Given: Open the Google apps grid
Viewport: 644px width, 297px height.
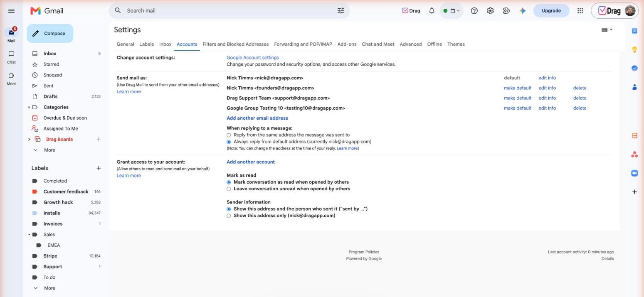Looking at the screenshot, I should (580, 11).
